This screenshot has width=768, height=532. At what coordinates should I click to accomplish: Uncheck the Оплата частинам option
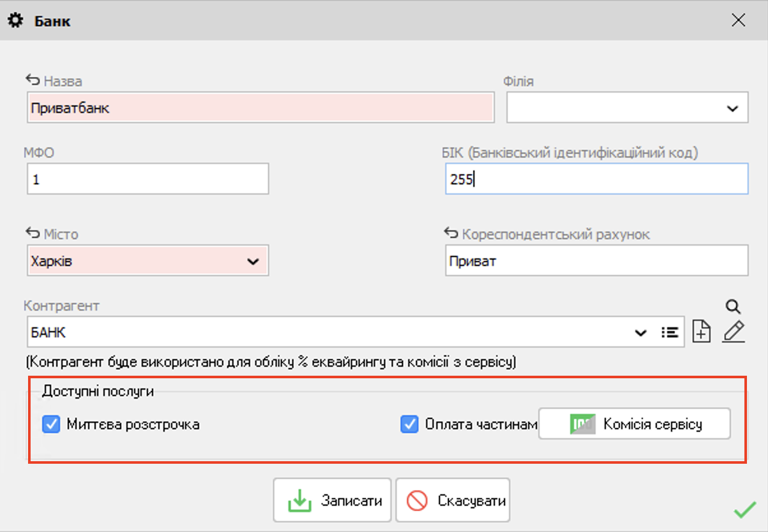[x=410, y=424]
